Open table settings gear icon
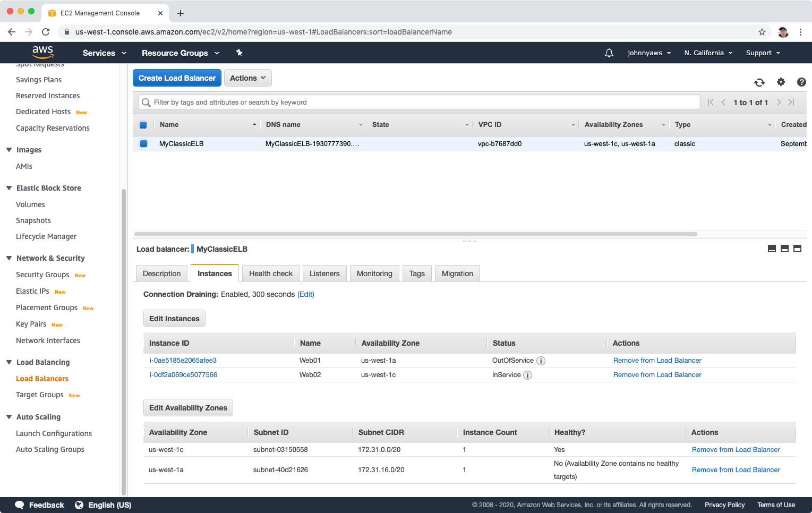 tap(781, 82)
